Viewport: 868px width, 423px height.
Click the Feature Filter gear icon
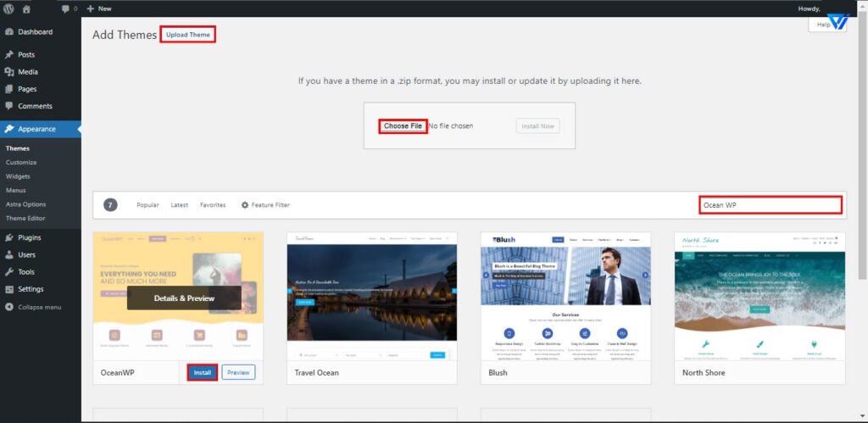click(245, 205)
